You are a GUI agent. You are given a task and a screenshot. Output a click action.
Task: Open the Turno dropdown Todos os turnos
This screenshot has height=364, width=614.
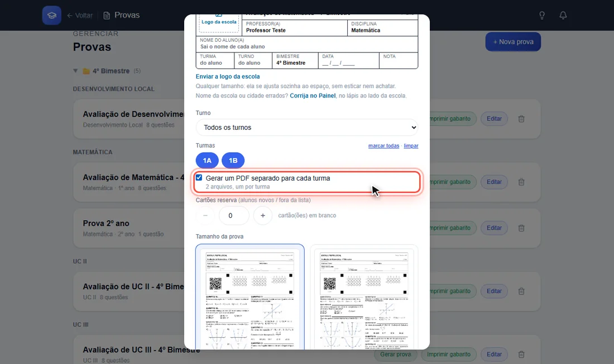click(x=307, y=128)
